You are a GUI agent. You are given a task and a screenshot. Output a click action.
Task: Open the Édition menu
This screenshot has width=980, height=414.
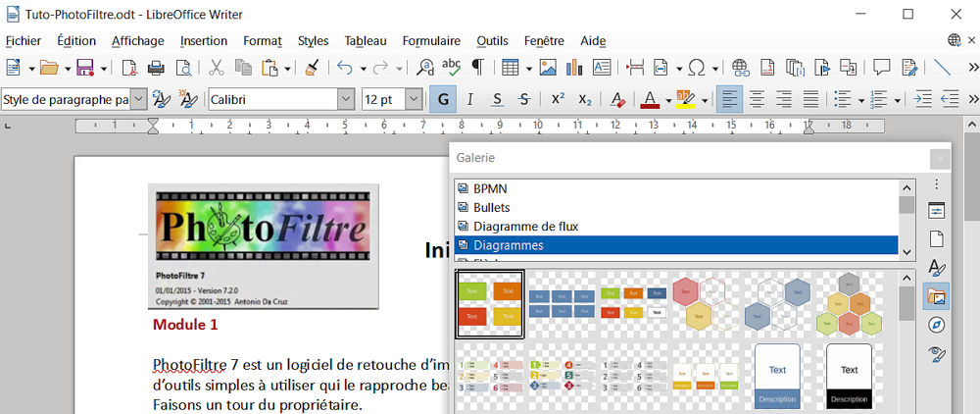point(76,41)
